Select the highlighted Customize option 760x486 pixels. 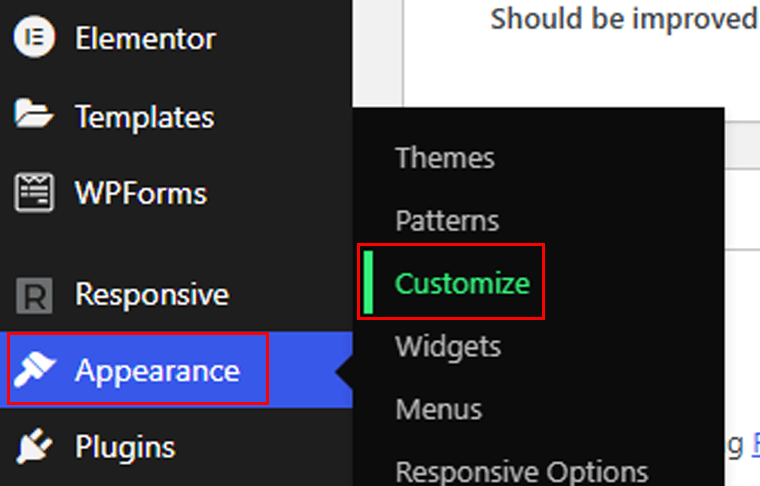click(462, 283)
